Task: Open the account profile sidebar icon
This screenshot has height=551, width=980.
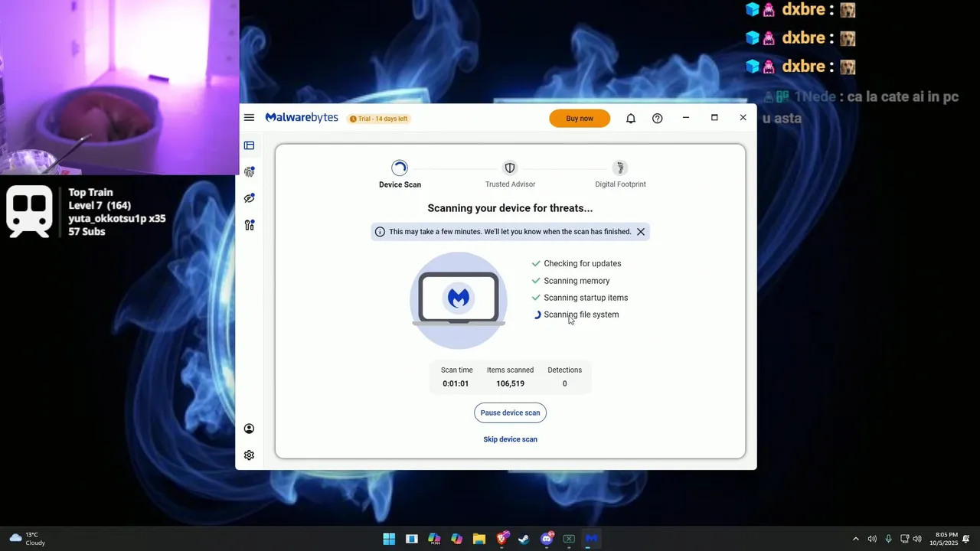Action: pos(249,429)
